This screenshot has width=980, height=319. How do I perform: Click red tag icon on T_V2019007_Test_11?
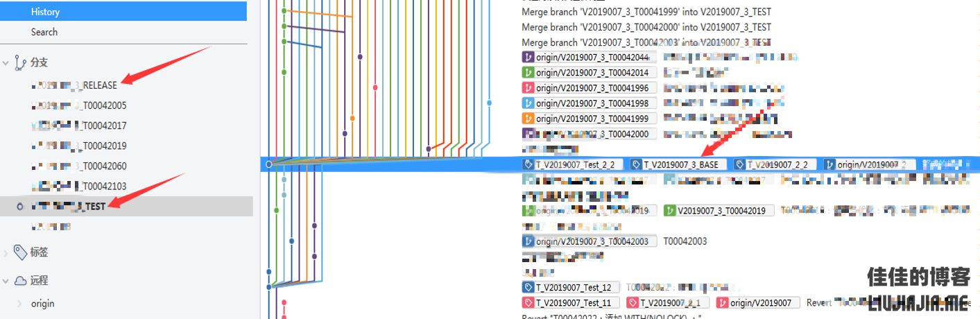click(x=528, y=303)
